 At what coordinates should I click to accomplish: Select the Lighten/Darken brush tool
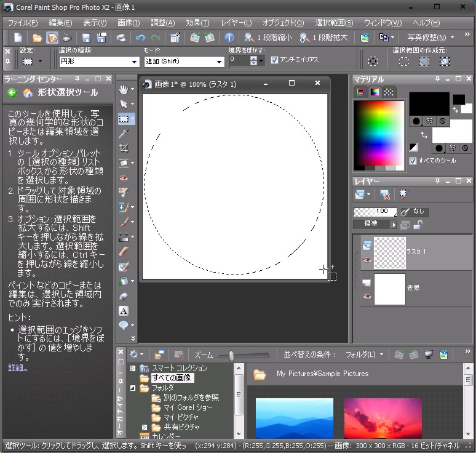[x=124, y=237]
